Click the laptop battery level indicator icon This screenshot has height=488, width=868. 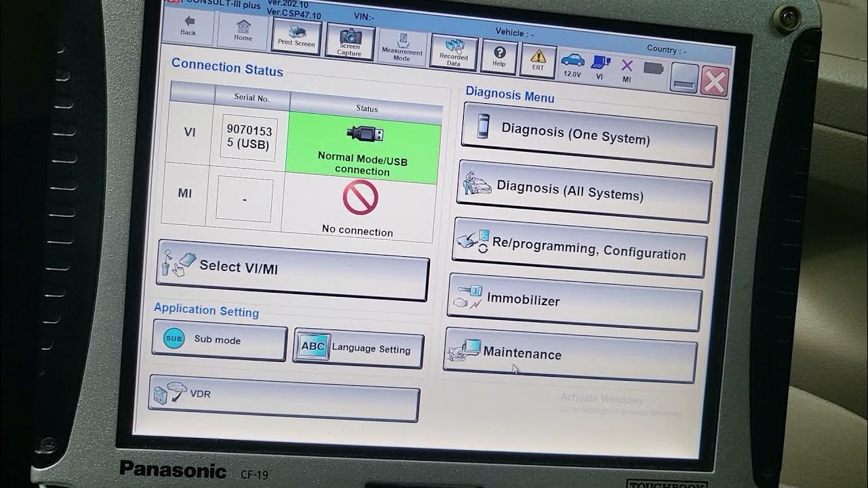coord(654,70)
